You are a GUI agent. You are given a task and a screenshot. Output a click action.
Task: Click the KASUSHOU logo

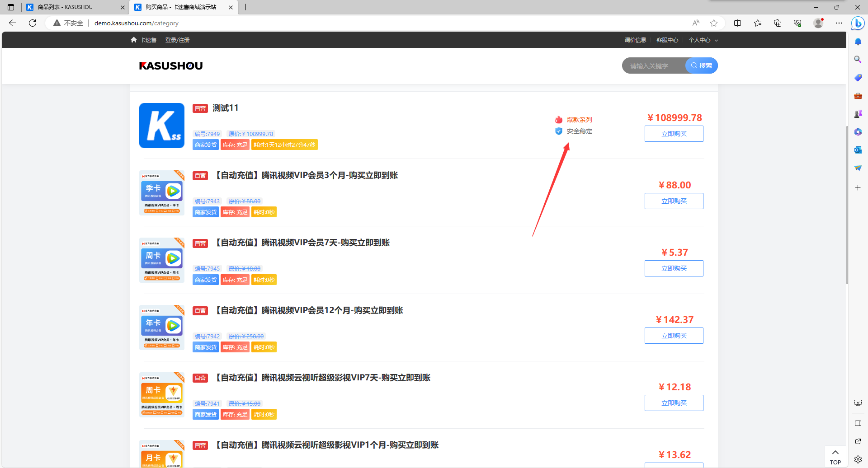click(x=171, y=66)
